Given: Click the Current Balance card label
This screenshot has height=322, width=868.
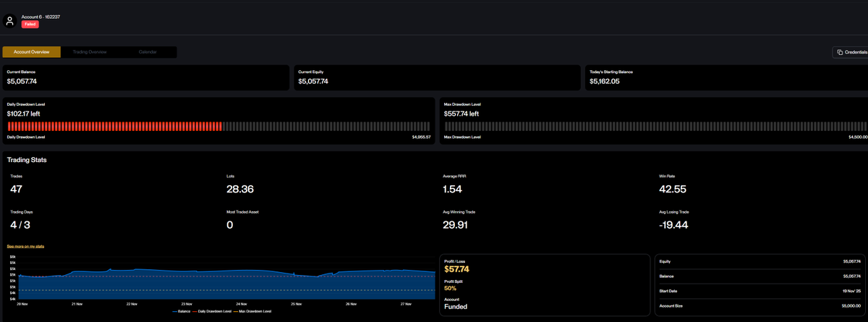Looking at the screenshot, I should 21,72.
